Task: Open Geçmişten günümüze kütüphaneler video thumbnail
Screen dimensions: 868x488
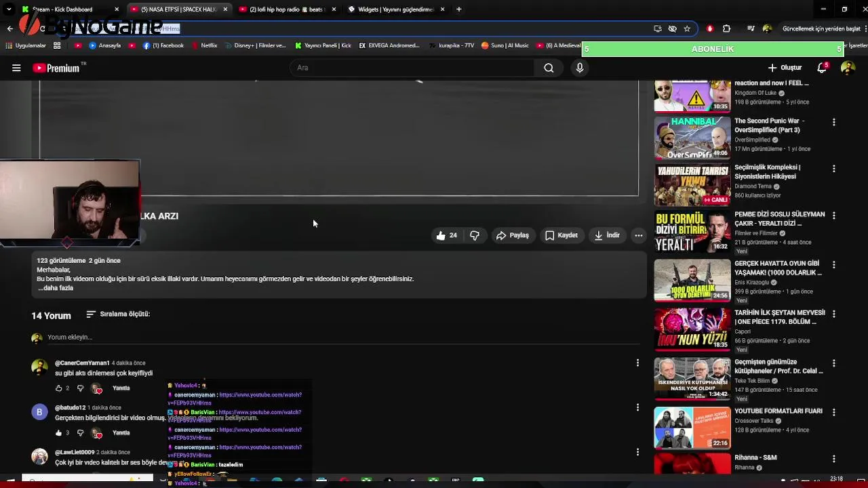Action: tap(692, 379)
